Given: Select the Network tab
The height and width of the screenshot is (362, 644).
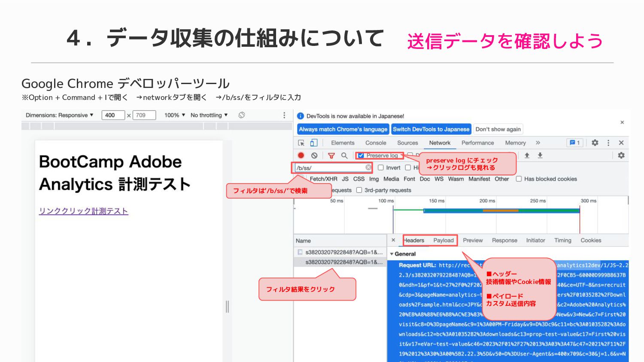Looking at the screenshot, I should [x=440, y=143].
